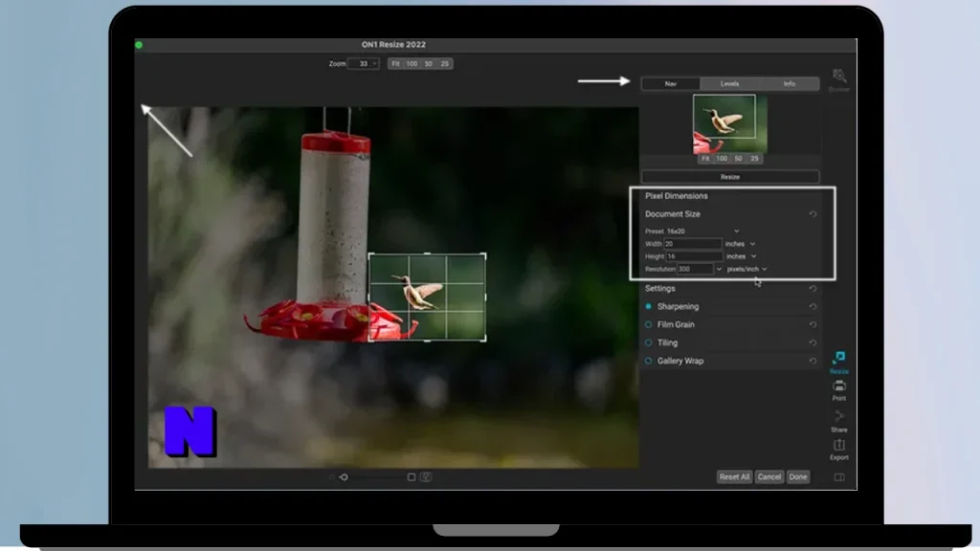Image resolution: width=980 pixels, height=551 pixels.
Task: Click the Cancel button
Action: point(769,477)
